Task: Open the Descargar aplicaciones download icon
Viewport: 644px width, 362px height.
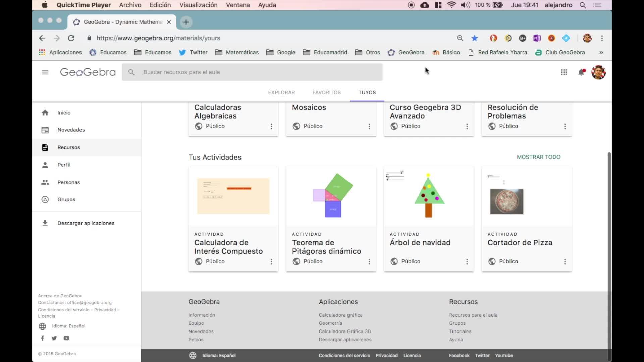Action: 45,223
